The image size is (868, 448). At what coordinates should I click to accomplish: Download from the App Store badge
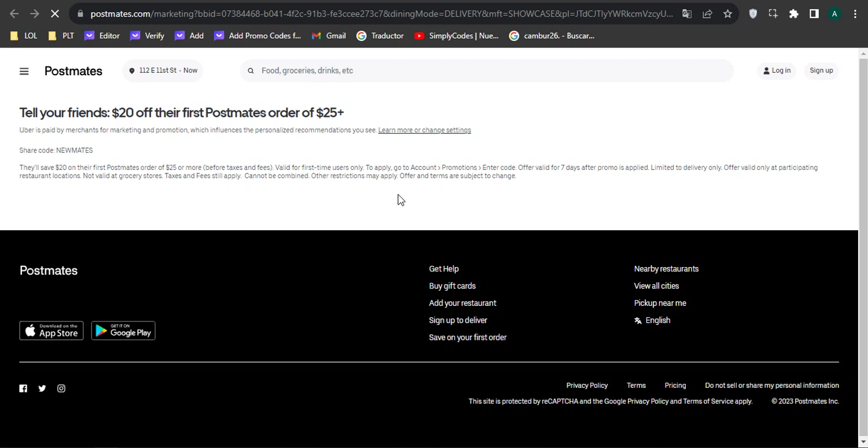point(52,331)
